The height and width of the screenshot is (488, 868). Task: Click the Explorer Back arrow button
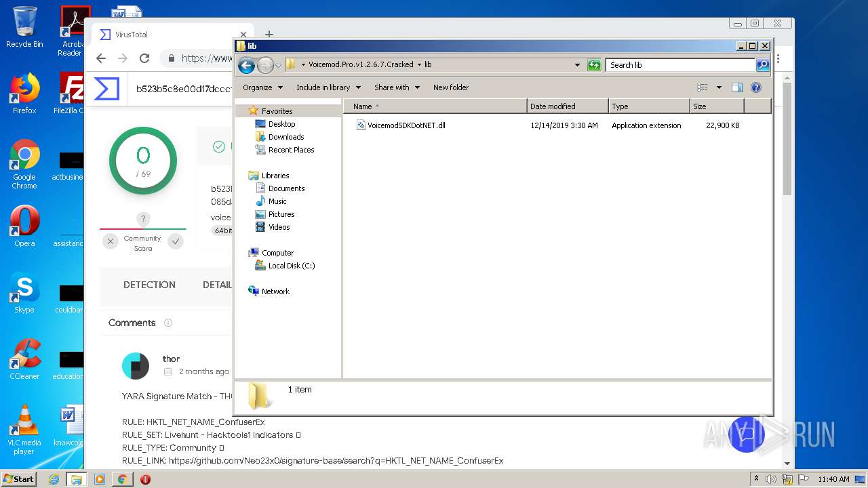click(246, 65)
